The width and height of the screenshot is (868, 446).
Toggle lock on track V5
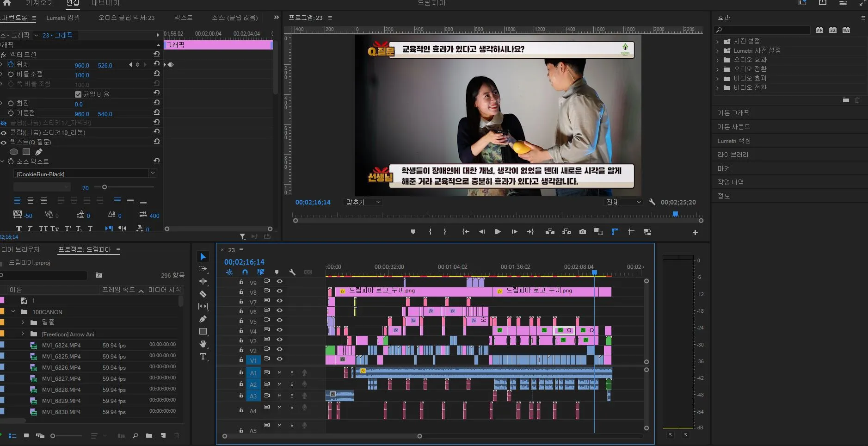(x=241, y=321)
